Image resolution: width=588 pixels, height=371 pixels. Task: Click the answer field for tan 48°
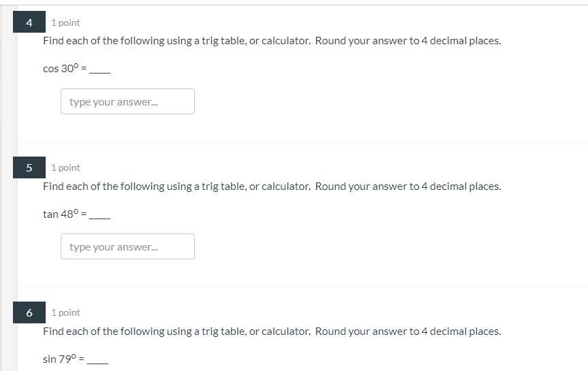click(127, 246)
